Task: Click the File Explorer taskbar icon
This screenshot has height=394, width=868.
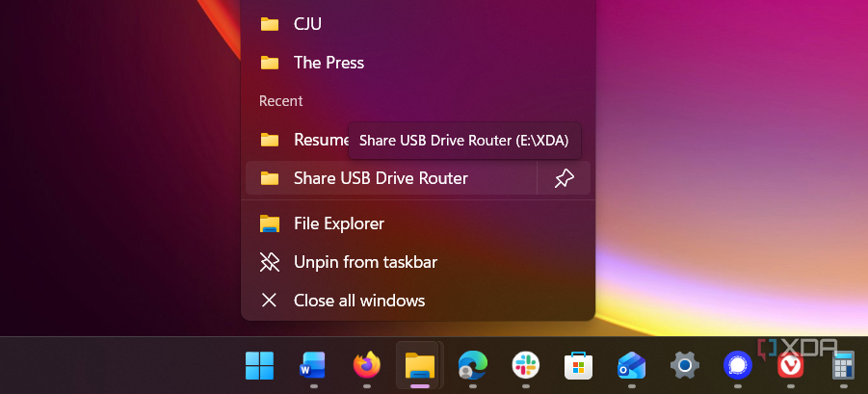Action: (419, 366)
